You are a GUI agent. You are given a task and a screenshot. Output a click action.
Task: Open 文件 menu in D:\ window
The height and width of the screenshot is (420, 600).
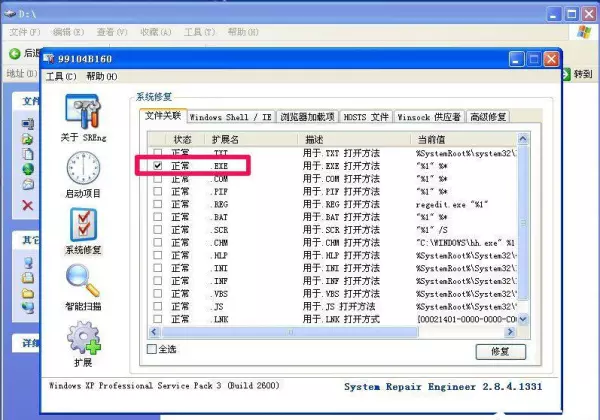[x=24, y=32]
